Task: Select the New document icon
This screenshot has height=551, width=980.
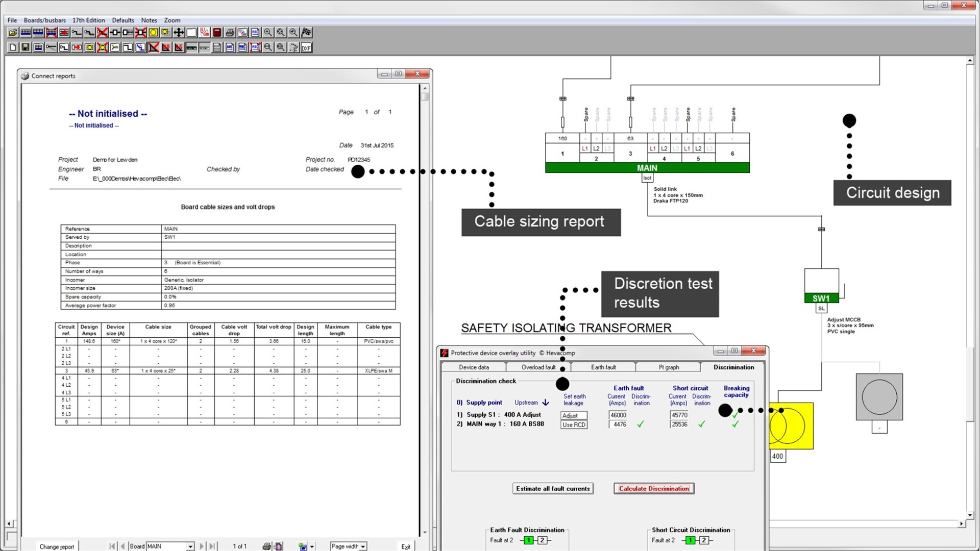Action: coord(13,47)
